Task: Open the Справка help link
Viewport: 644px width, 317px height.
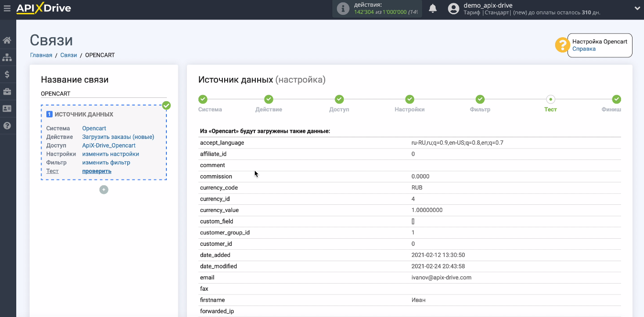Action: 584,49
